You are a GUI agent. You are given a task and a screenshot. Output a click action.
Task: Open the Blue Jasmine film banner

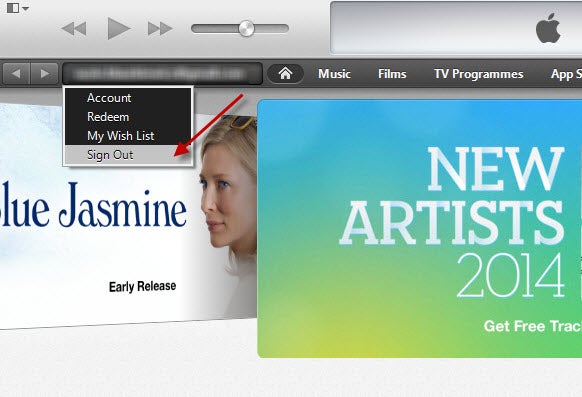[128, 215]
